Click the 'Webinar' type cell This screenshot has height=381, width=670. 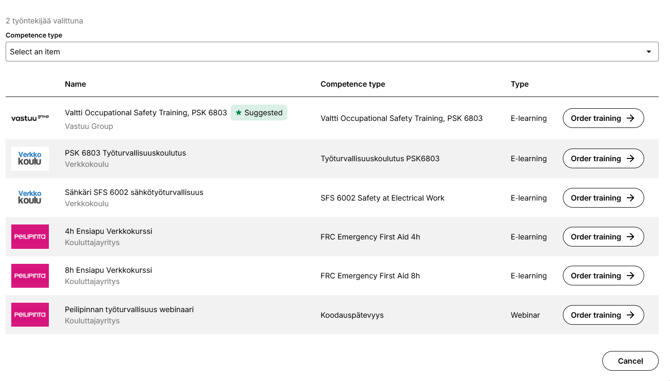pyautogui.click(x=525, y=315)
